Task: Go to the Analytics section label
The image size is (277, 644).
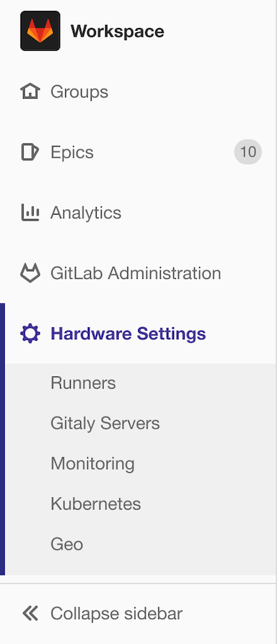Action: (86, 213)
